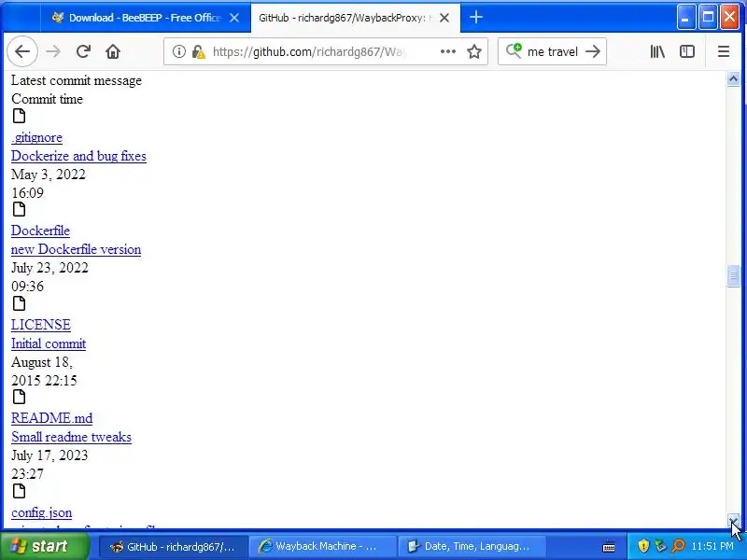Click the scrollbar down arrow
747x560 pixels.
coord(733,521)
